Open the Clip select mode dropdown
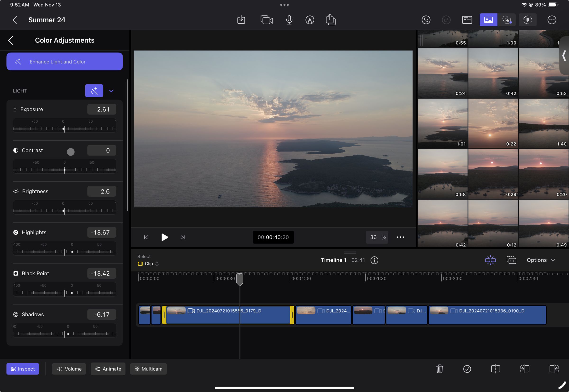The image size is (569, 392). tap(149, 263)
